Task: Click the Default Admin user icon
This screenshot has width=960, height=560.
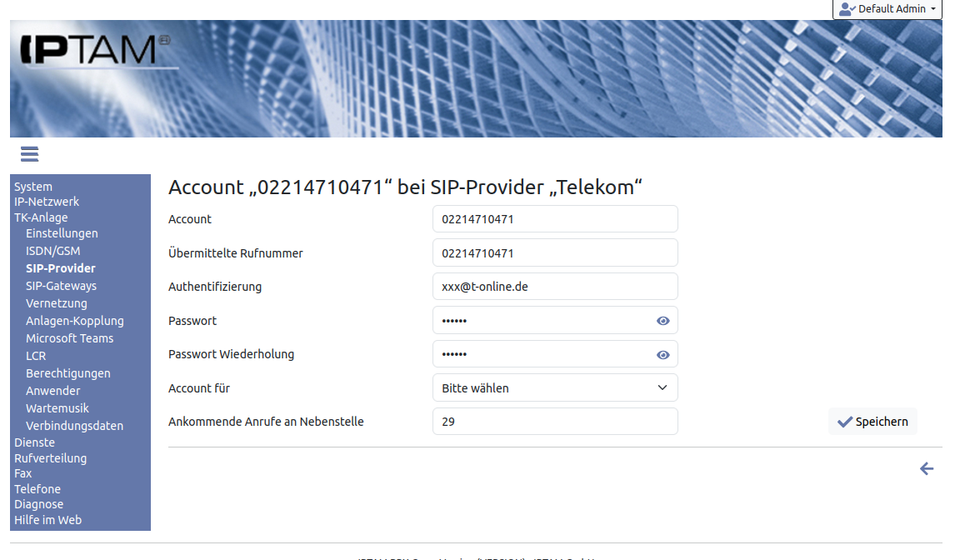Action: tap(847, 9)
